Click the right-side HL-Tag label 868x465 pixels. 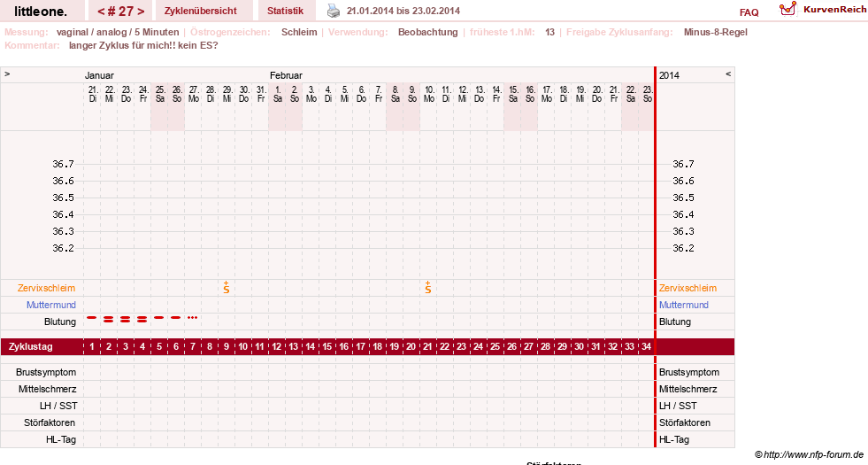[673, 440]
